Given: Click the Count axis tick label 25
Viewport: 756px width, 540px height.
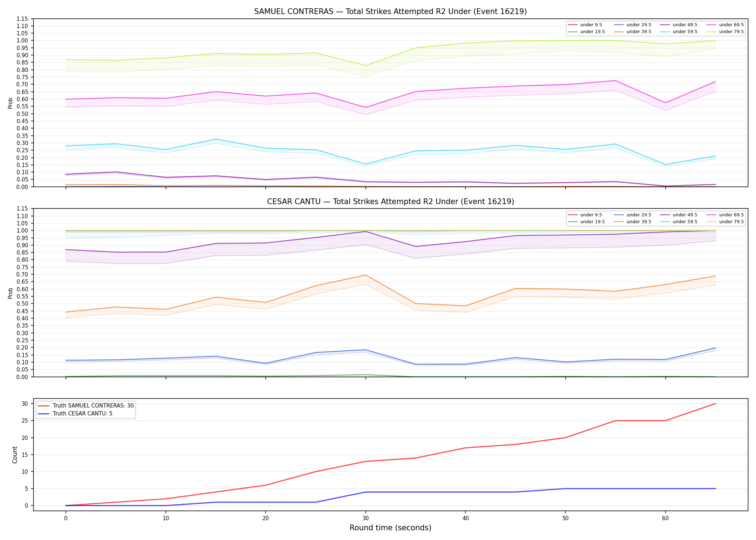Looking at the screenshot, I should pos(25,421).
